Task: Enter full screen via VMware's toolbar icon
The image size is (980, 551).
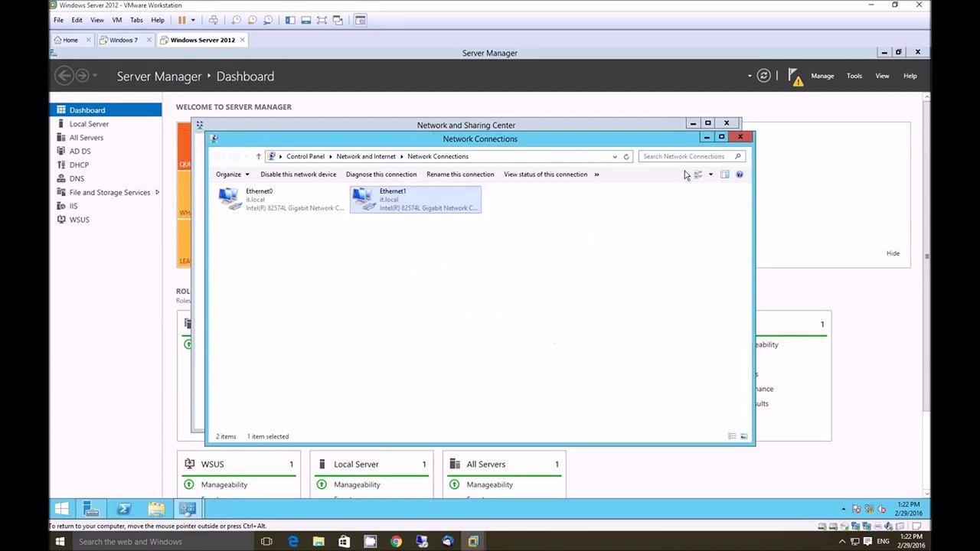Action: 322,20
